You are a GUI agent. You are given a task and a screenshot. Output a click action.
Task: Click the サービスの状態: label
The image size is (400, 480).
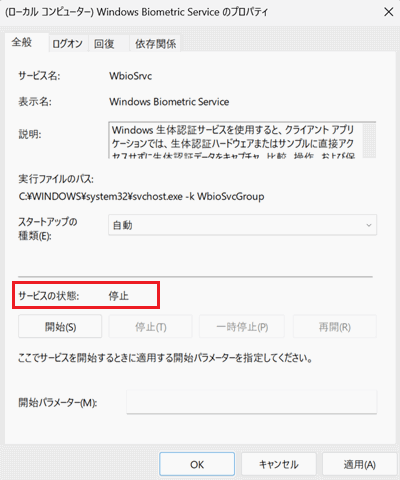pos(49,296)
